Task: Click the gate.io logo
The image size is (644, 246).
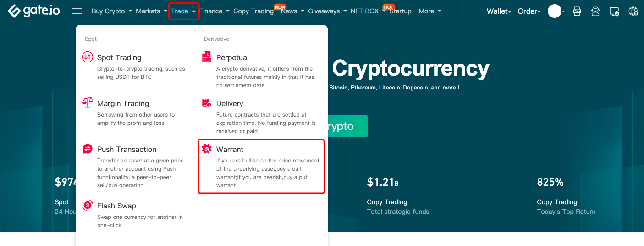Action: (x=33, y=11)
